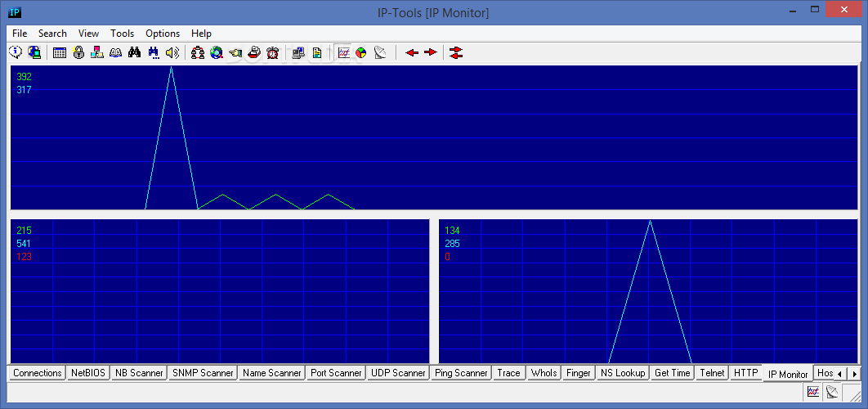Switch to the WhoIs tab

coord(544,373)
